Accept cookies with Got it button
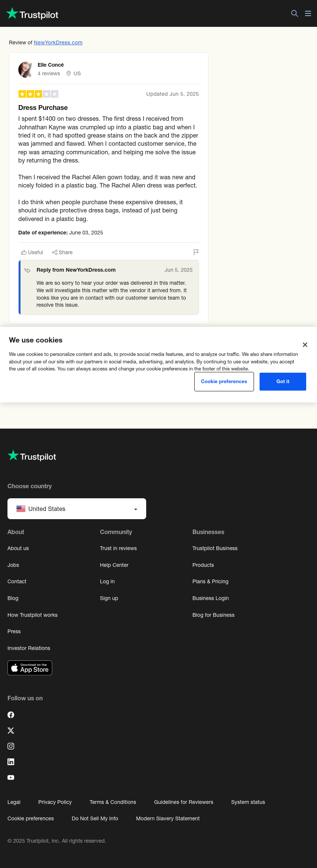Viewport: 317px width, 868px height. [x=283, y=382]
